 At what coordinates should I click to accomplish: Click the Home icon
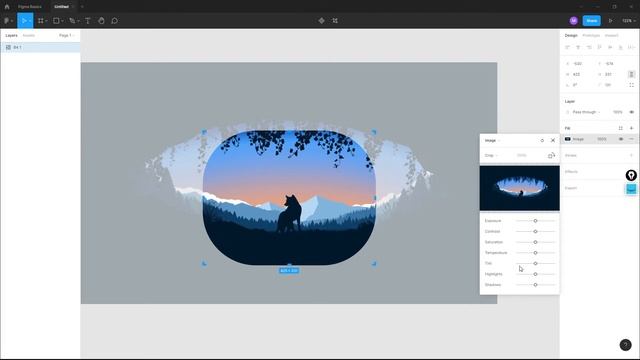(7, 7)
